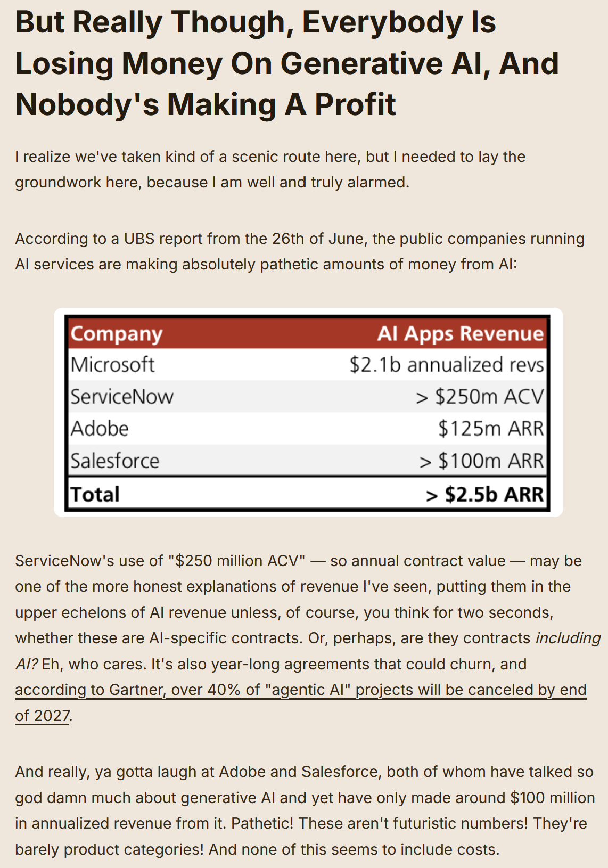
Task: Click the paragraph starting "And really, ya gotta laugh"
Action: 304,810
